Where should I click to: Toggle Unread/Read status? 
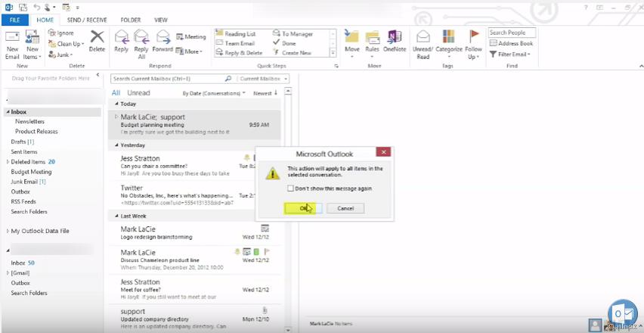pyautogui.click(x=423, y=45)
